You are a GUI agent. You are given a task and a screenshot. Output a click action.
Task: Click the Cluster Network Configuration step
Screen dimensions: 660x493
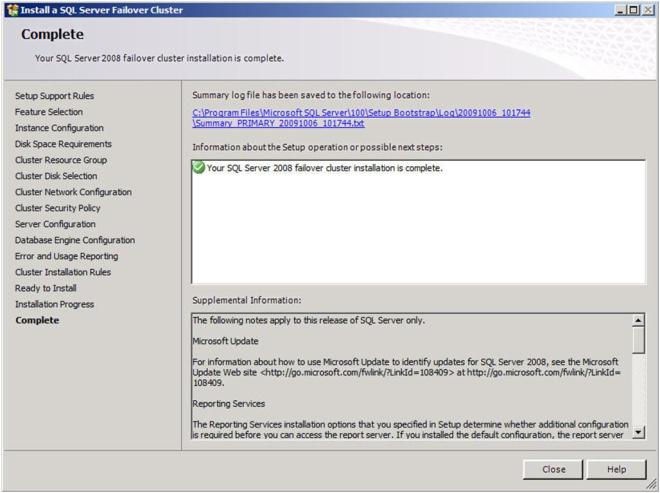[73, 192]
